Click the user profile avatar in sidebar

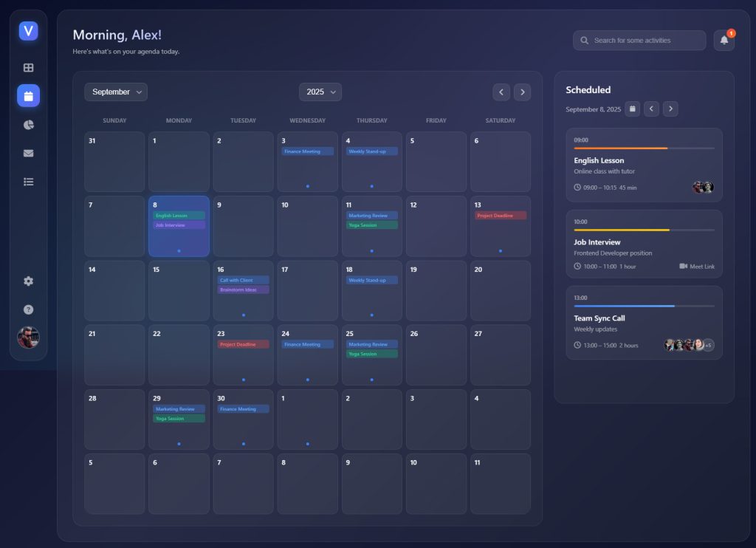(x=29, y=338)
